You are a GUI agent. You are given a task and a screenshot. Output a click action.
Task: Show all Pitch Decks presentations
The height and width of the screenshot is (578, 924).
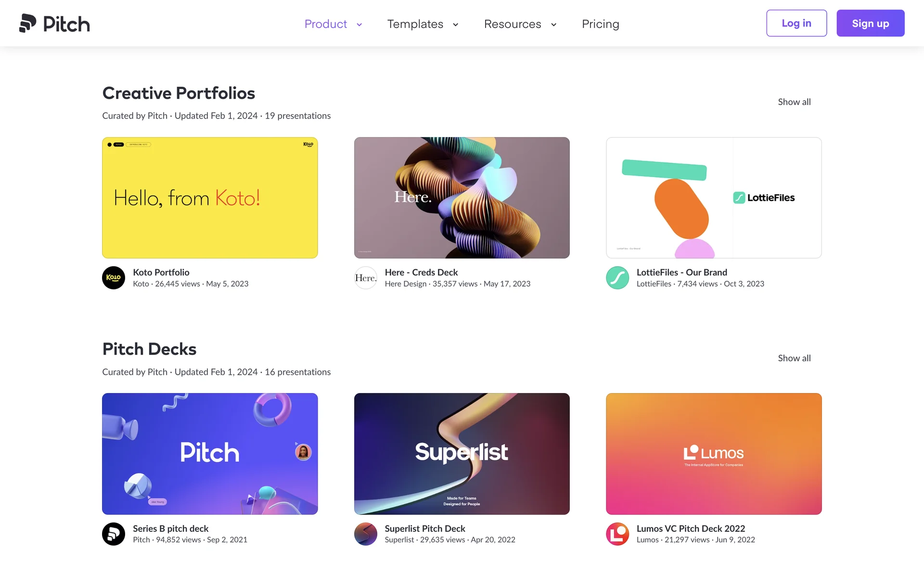(x=794, y=358)
